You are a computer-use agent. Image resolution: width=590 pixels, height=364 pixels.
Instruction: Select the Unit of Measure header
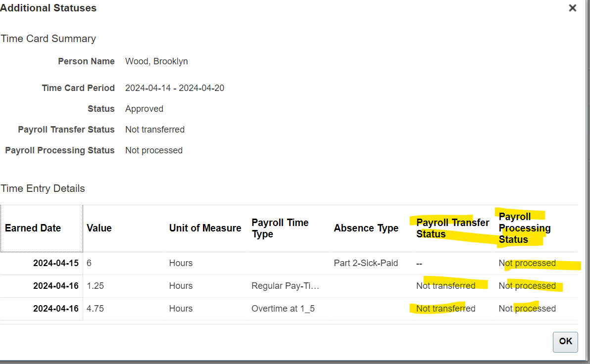tap(205, 228)
